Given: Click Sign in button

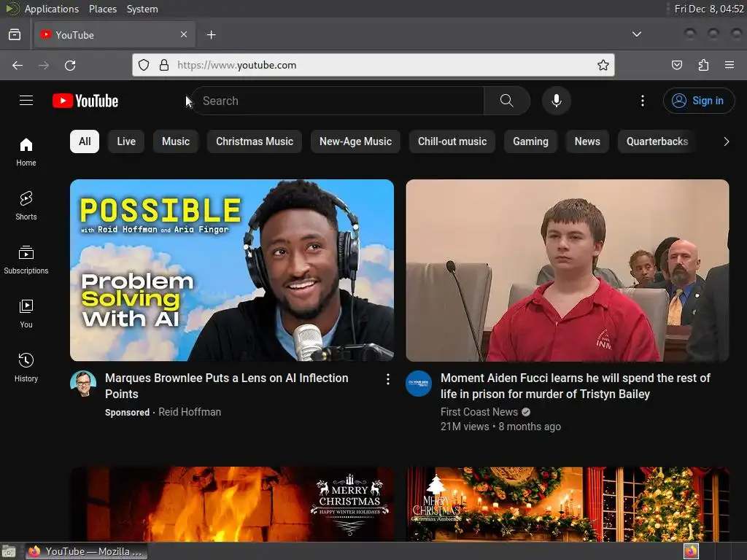Looking at the screenshot, I should tap(698, 101).
